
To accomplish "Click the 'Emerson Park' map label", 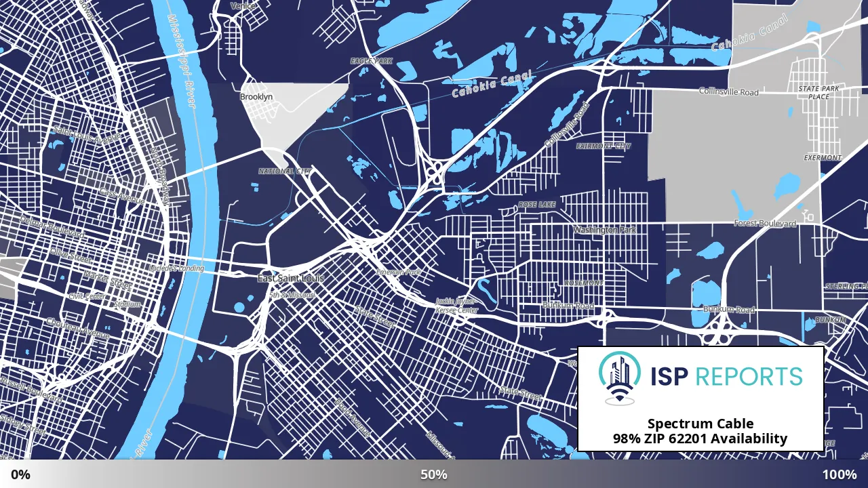I will tap(399, 272).
